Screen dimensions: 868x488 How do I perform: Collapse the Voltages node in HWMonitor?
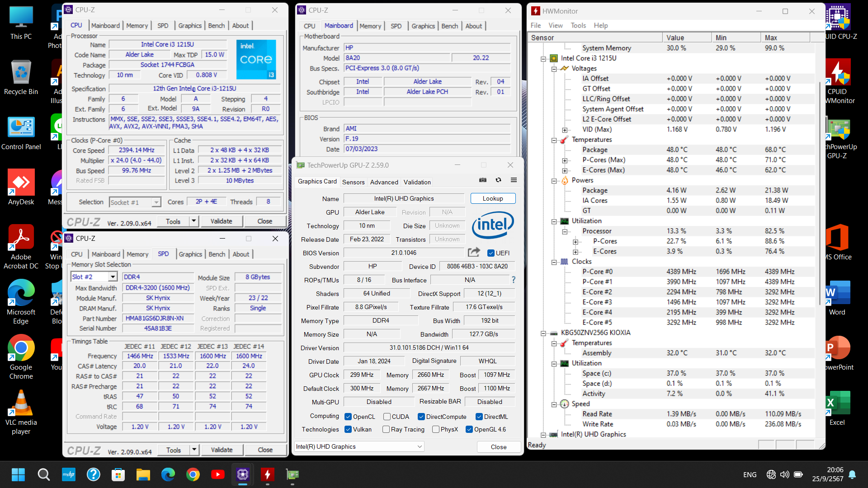(x=554, y=69)
